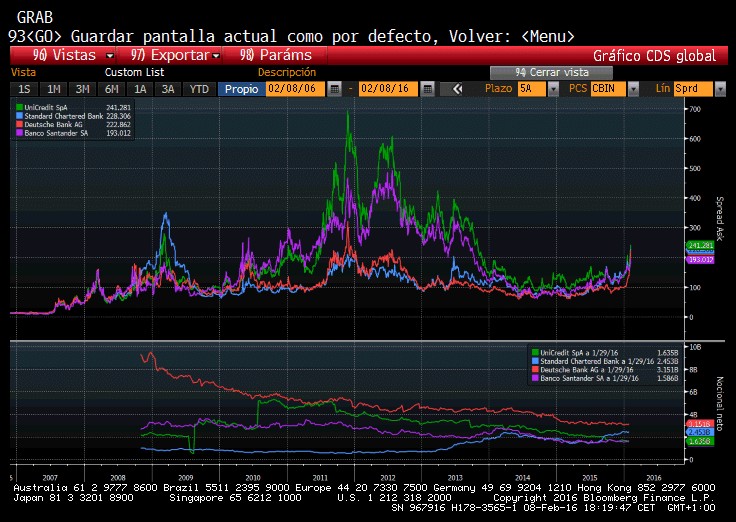This screenshot has width=736, height=522.
Task: Click the double-chevron collapse arrow icon
Action: click(x=457, y=89)
